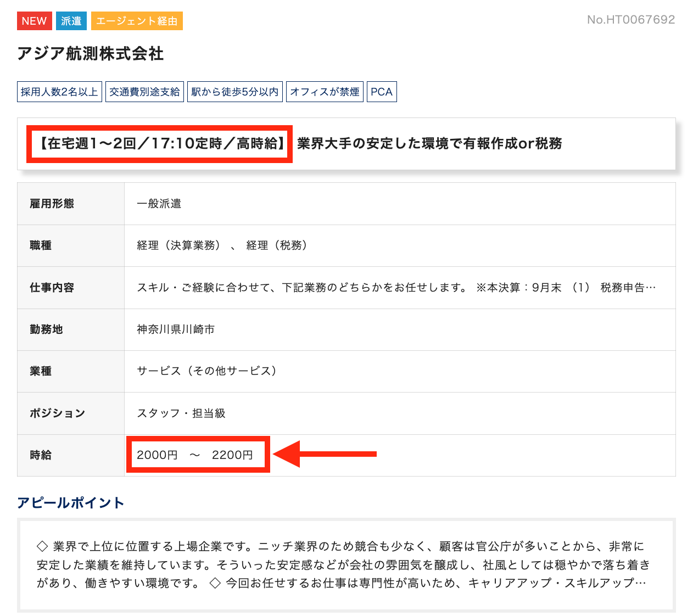The width and height of the screenshot is (693, 616).
Task: Select the オフィスが禁煙 tag
Action: point(325,92)
